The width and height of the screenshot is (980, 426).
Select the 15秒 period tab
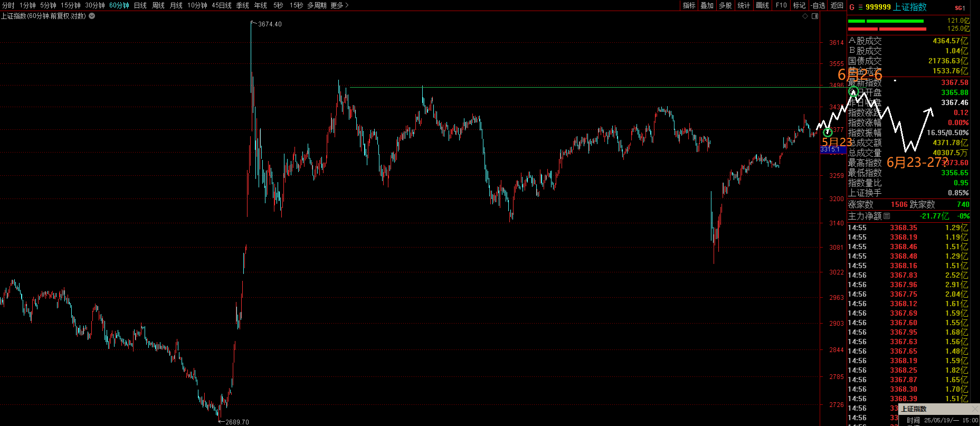(x=296, y=5)
